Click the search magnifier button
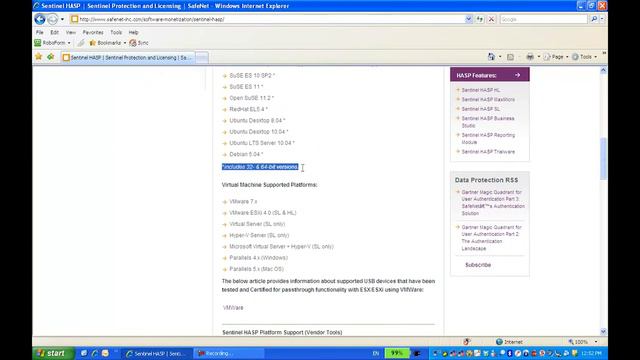 pos(594,19)
